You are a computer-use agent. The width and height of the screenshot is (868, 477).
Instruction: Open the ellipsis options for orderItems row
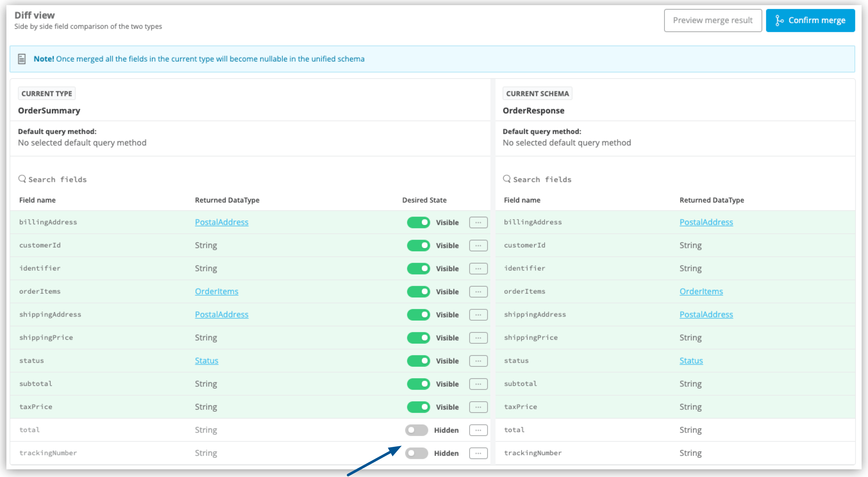(478, 292)
